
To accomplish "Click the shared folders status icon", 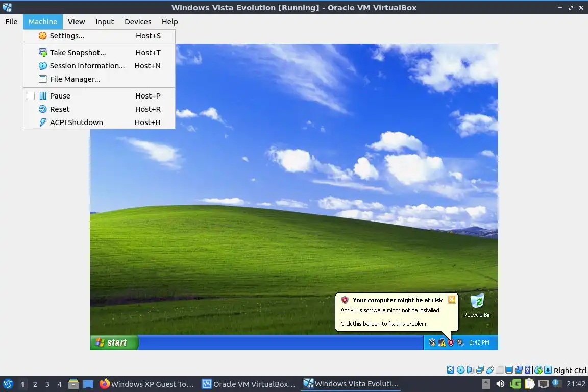I will (x=500, y=370).
